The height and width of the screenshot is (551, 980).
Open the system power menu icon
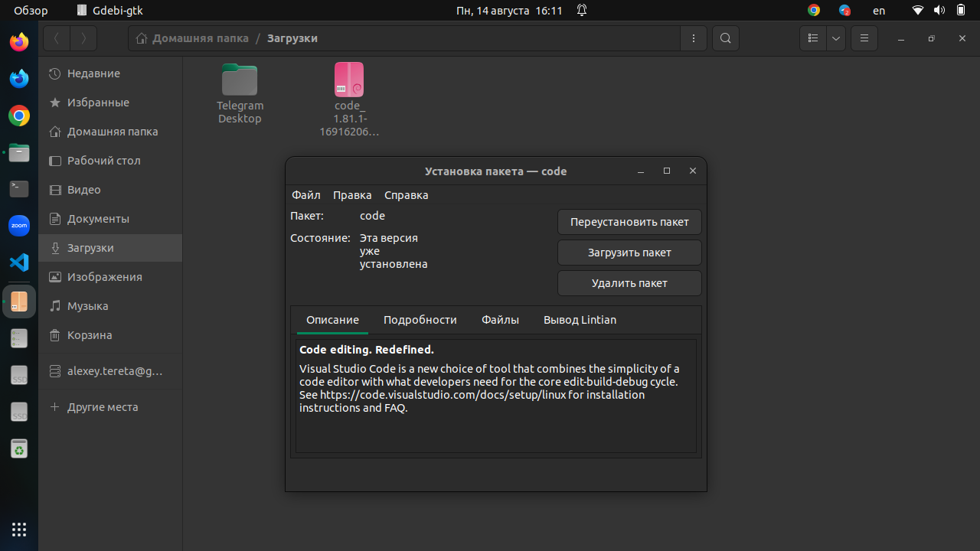961,11
